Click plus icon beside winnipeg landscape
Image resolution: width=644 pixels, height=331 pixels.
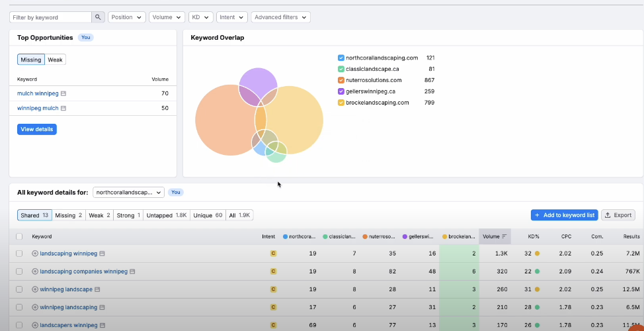(x=35, y=289)
